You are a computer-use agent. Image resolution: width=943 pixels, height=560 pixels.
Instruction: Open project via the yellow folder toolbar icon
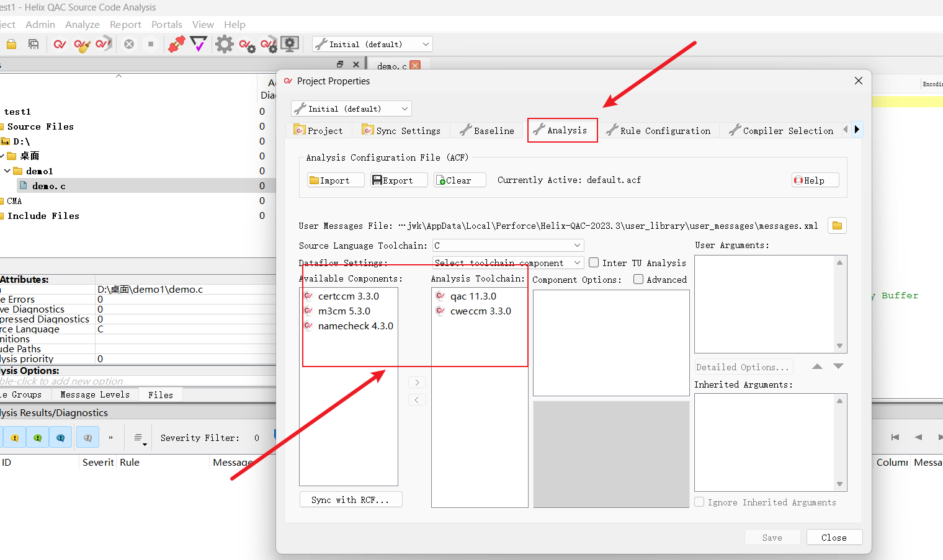click(11, 44)
